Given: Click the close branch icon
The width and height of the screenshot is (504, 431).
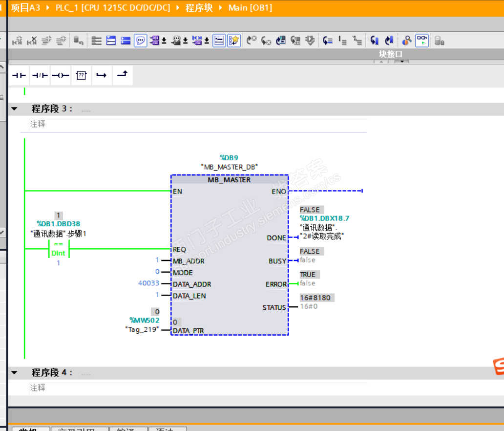Looking at the screenshot, I should [x=123, y=75].
